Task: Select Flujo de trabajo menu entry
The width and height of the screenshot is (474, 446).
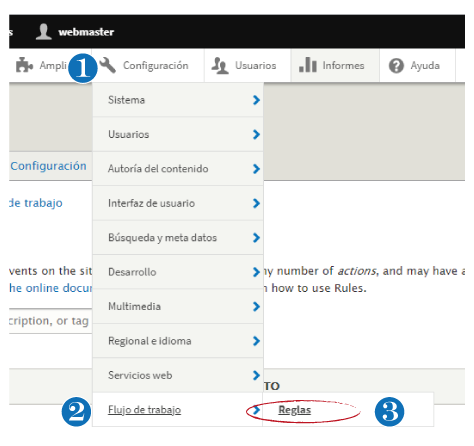Action: point(178,409)
